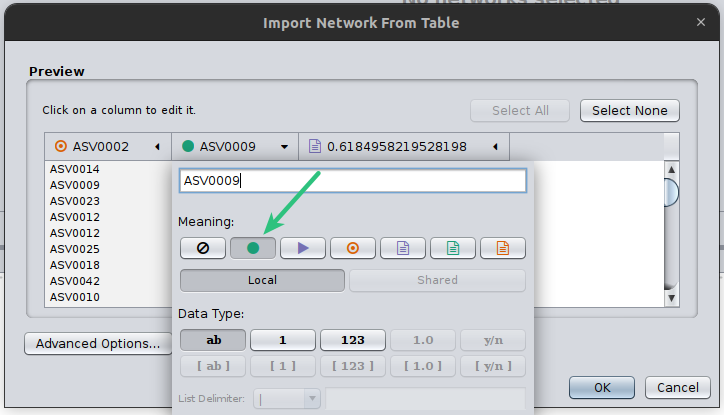This screenshot has height=415, width=724.
Task: Choose the purple Interaction Type arrow icon
Action: (303, 248)
